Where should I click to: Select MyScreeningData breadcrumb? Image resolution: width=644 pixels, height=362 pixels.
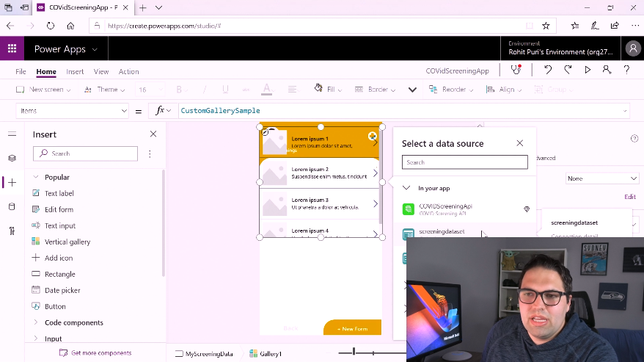tap(204, 353)
